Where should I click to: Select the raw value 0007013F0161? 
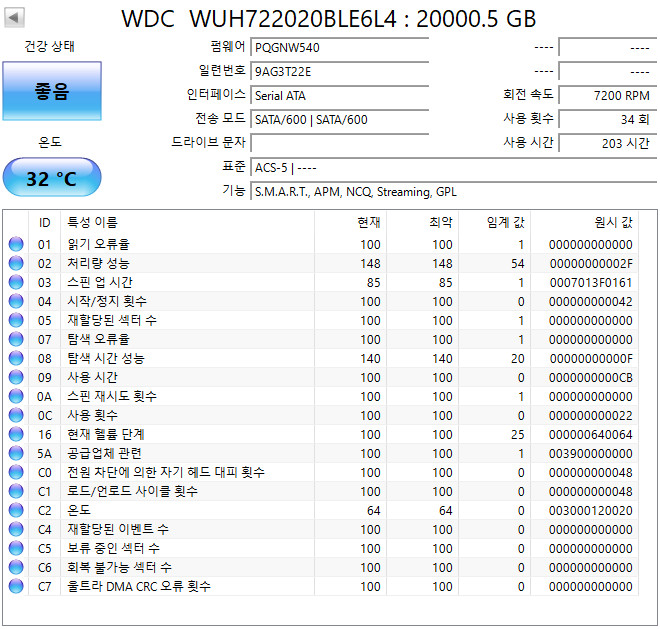(x=591, y=283)
